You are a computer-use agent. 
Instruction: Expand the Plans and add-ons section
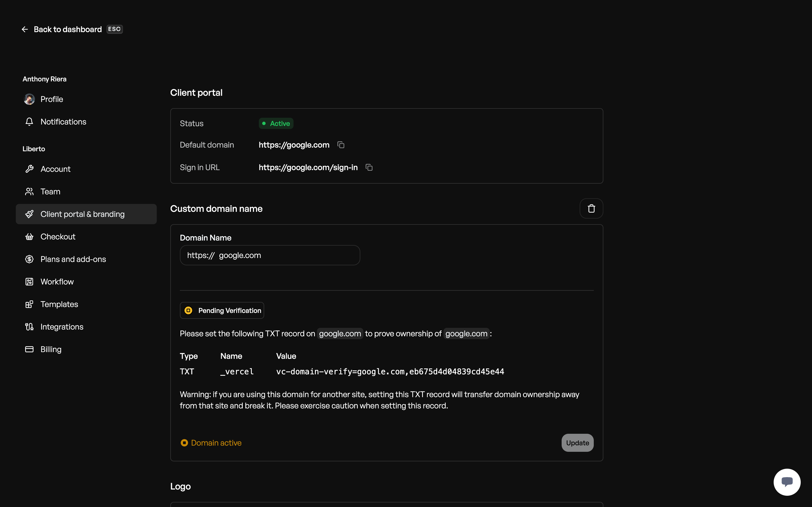coord(73,259)
